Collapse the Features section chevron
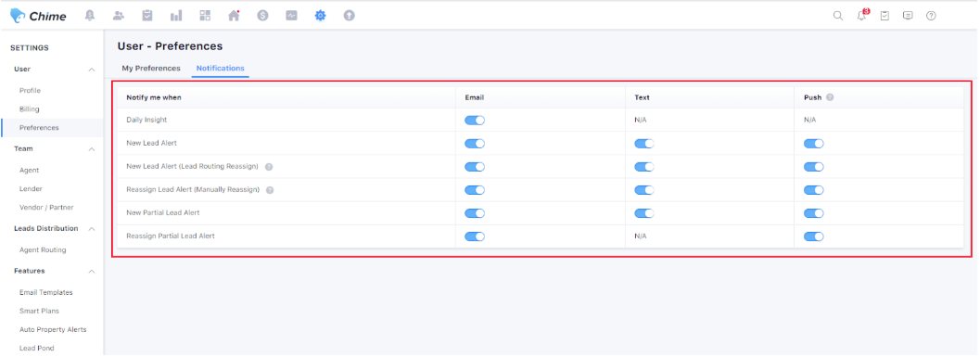The height and width of the screenshot is (357, 980). (x=91, y=272)
